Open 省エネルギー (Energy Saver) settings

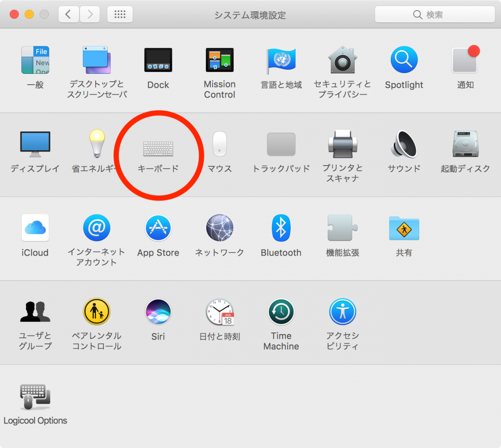[x=96, y=144]
